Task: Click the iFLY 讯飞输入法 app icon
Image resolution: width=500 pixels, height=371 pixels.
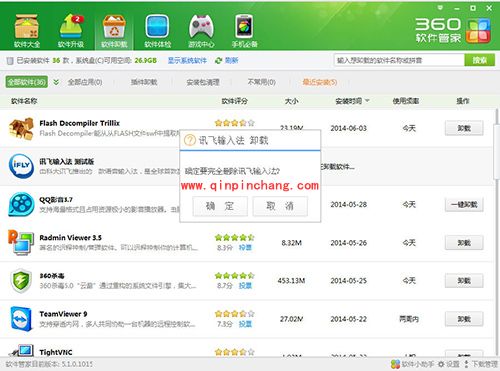Action: [x=21, y=166]
